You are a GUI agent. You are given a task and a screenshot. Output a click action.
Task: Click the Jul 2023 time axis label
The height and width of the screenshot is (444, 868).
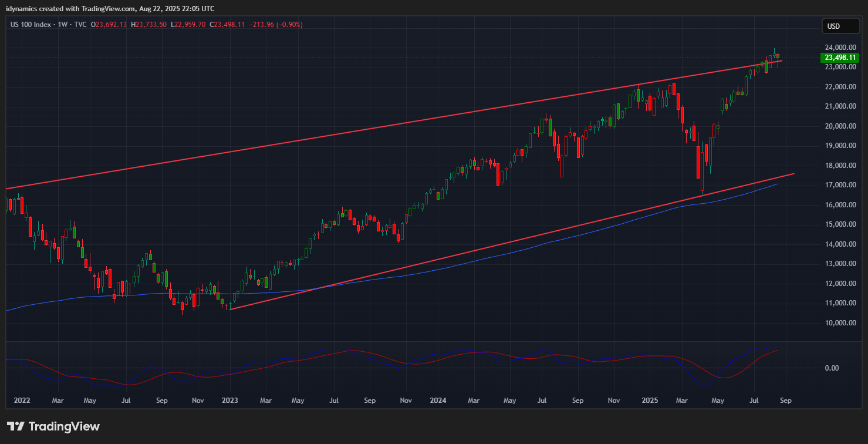click(x=335, y=401)
